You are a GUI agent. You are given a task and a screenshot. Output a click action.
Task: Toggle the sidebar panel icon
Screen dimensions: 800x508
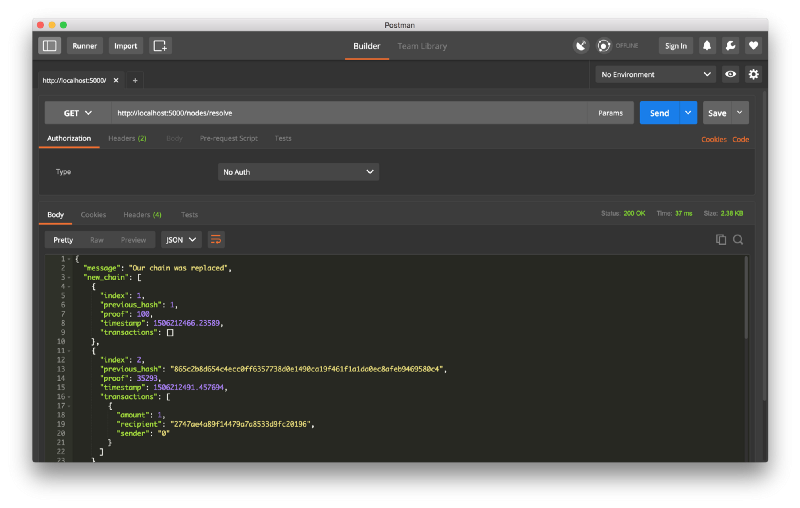point(49,45)
